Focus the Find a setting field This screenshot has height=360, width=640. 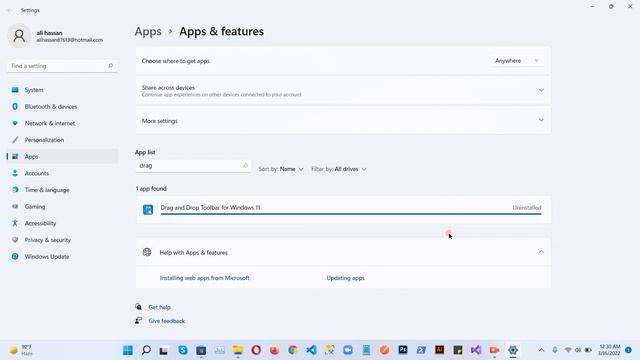(62, 66)
